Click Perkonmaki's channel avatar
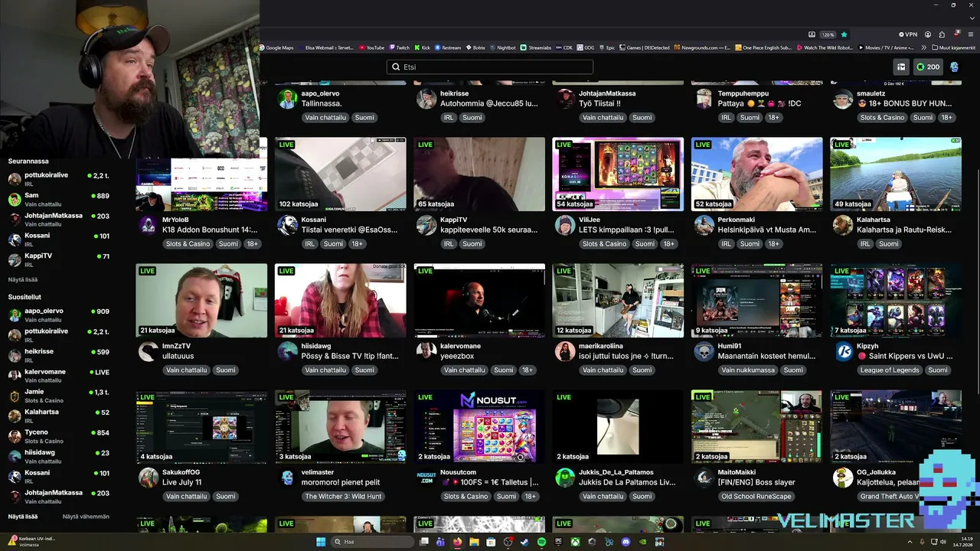 704,225
